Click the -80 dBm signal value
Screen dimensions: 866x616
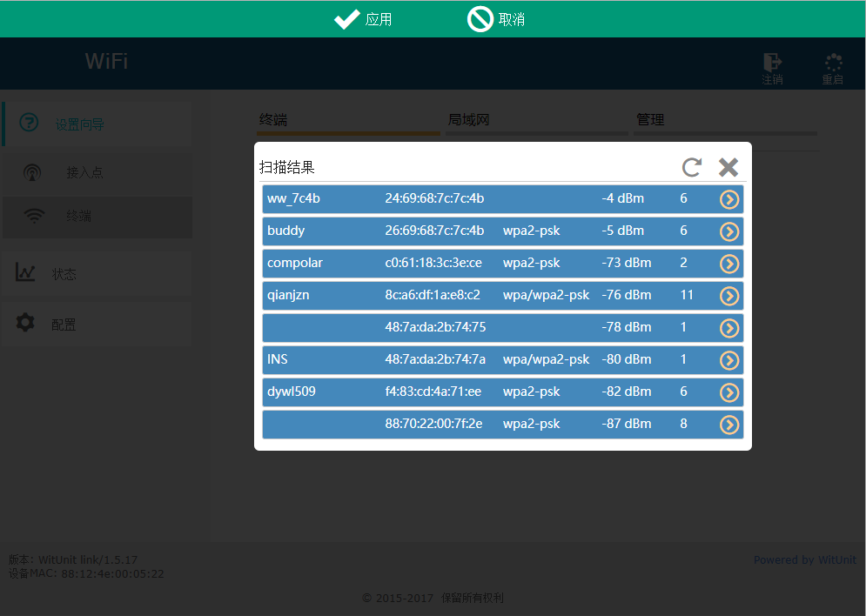(627, 359)
